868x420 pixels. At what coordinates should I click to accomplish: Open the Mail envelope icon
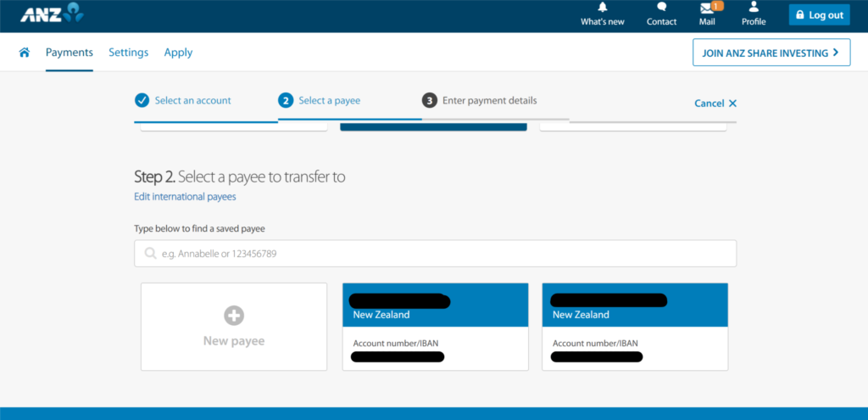click(x=706, y=8)
